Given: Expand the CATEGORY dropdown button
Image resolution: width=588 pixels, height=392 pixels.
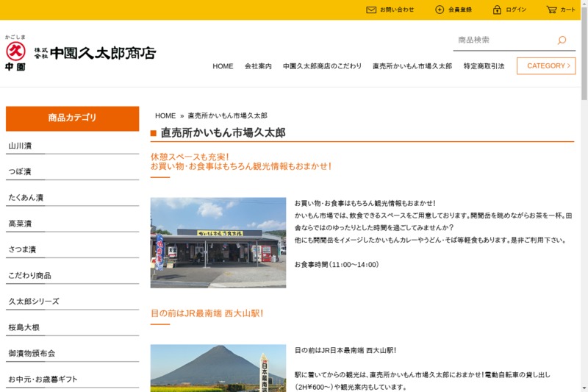Looking at the screenshot, I should (546, 66).
